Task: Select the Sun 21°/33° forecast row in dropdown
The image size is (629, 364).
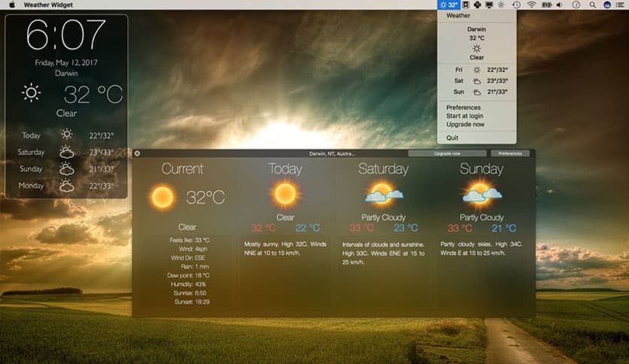Action: 476,92
